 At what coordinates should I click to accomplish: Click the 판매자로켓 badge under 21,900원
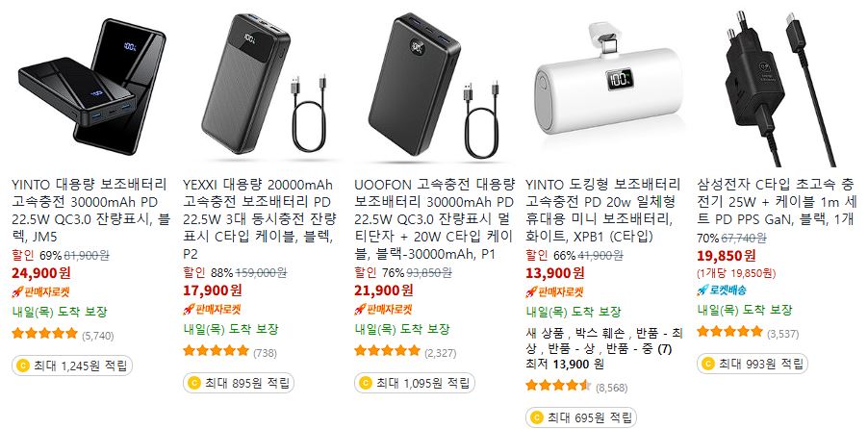383,310
